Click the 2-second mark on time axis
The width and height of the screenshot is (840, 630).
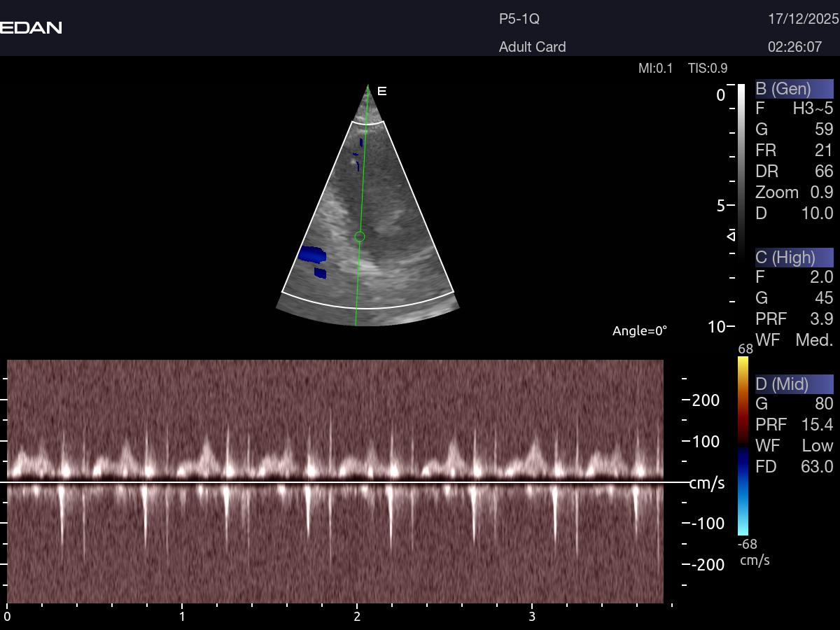pyautogui.click(x=357, y=616)
